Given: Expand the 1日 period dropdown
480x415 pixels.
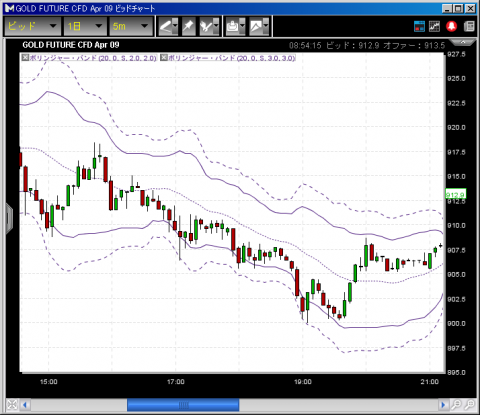Looking at the screenshot, I should pos(85,26).
